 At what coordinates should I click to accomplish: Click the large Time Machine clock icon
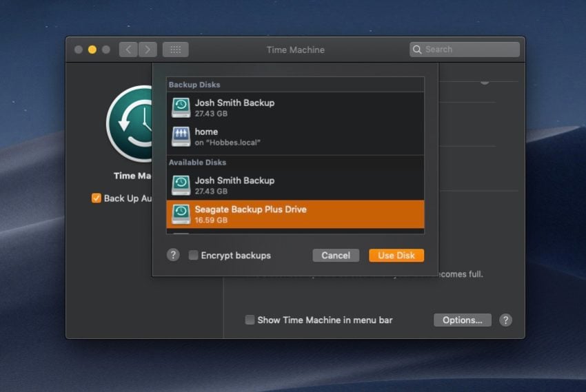coord(130,123)
